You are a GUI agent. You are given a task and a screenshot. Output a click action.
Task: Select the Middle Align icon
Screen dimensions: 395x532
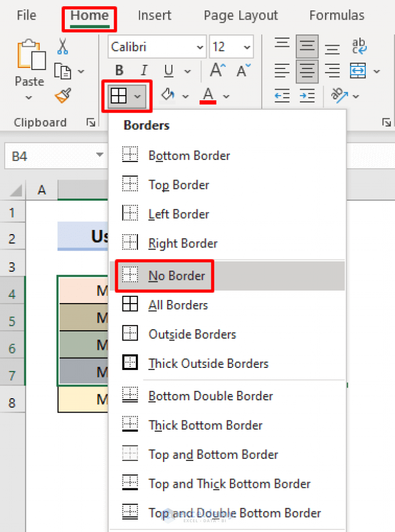[307, 46]
